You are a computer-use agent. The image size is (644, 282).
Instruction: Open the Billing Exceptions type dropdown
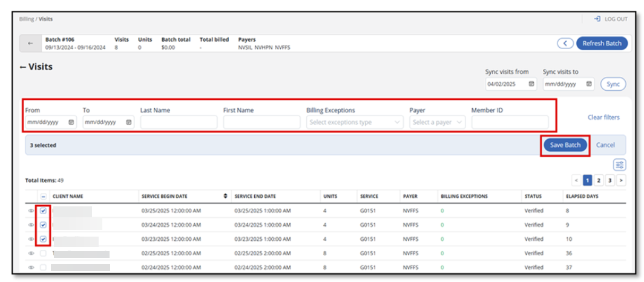point(354,122)
